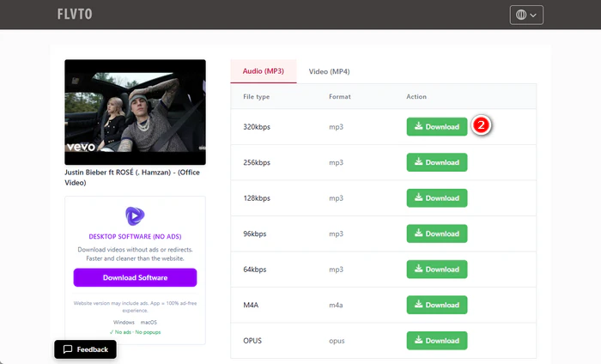The image size is (601, 364).
Task: Download the 320kbps mp3 file
Action: [x=437, y=127]
